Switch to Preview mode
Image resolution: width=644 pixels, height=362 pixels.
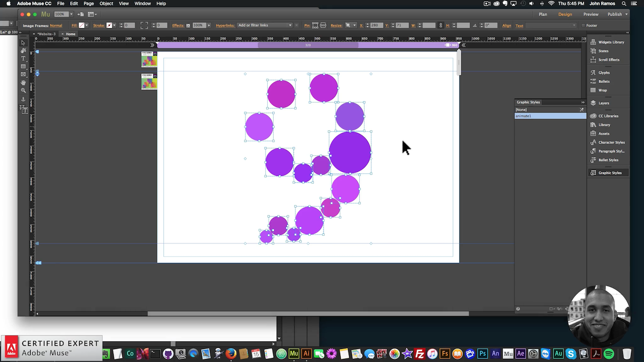tap(591, 14)
